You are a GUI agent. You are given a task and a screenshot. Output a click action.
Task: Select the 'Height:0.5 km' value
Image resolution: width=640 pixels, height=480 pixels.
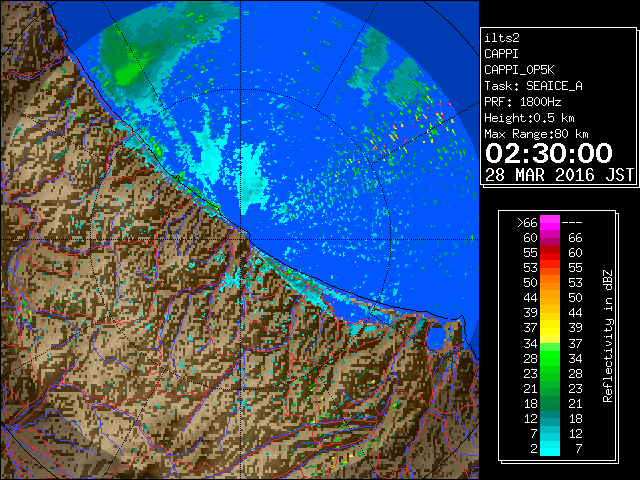529,118
